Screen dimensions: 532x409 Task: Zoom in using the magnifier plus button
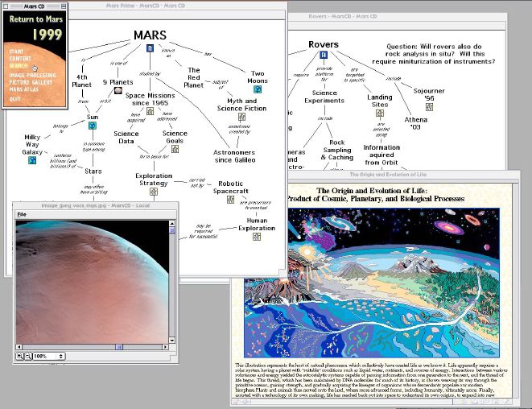pyautogui.click(x=20, y=355)
